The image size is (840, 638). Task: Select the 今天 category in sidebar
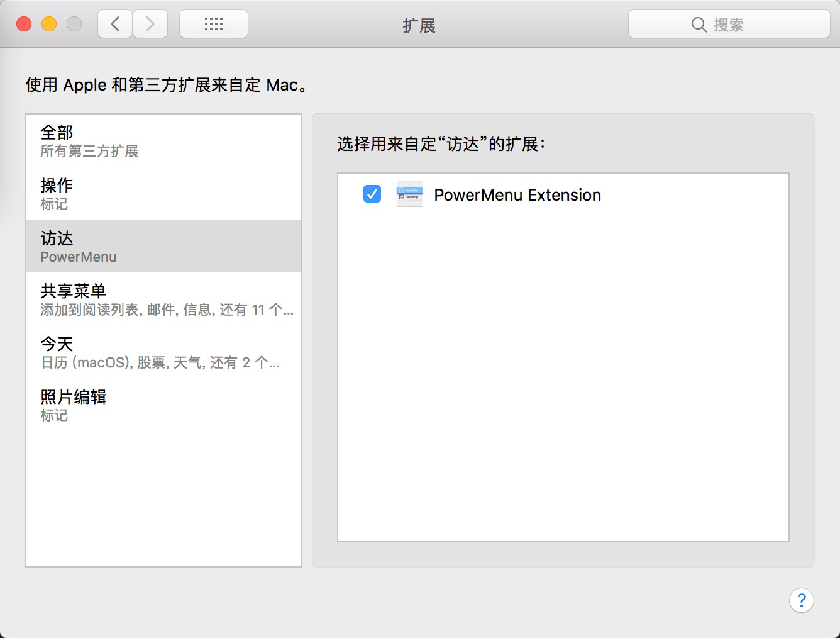click(163, 352)
